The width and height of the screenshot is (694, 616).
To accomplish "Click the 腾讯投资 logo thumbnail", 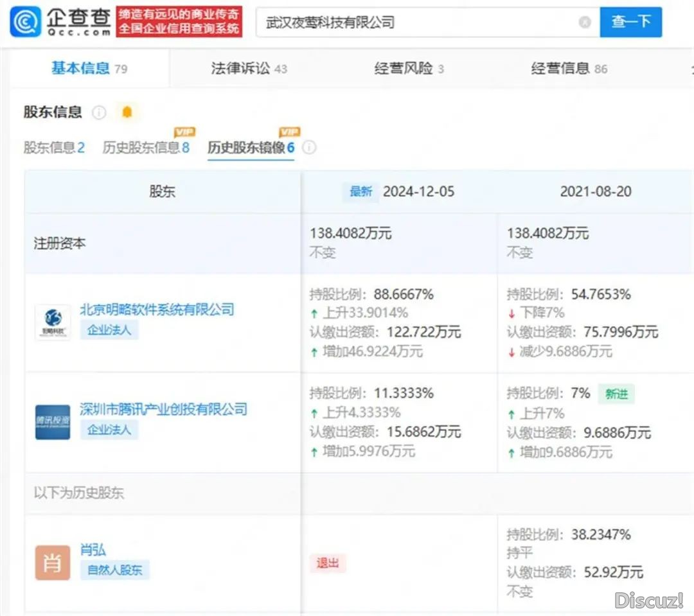I will click(x=53, y=422).
